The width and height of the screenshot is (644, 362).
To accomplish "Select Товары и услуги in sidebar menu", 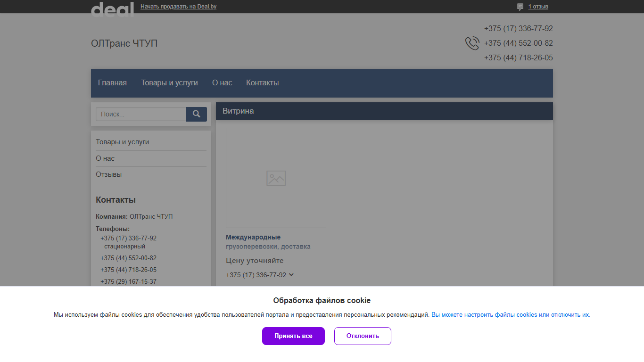I will click(123, 142).
